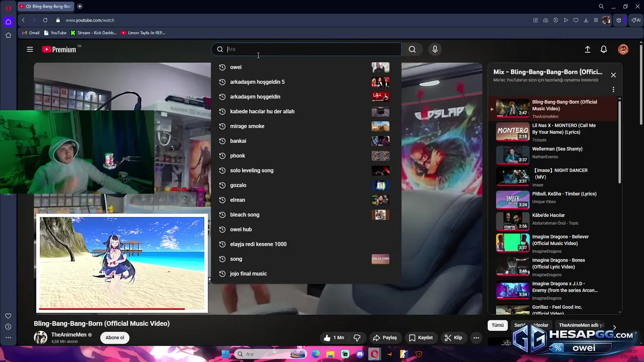Image resolution: width=644 pixels, height=362 pixels.
Task: Open Opera sidebar home/speed dial
Action: (x=8, y=22)
